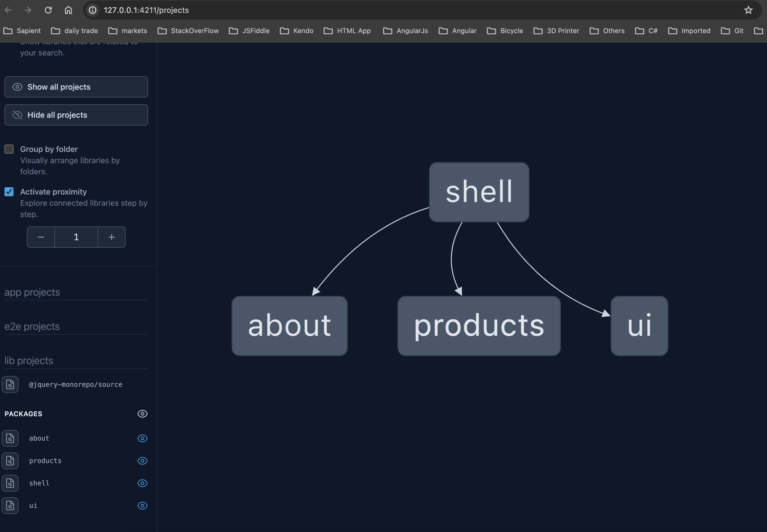This screenshot has height=532, width=767.
Task: Click the e2e projects heading
Action: [x=32, y=326]
